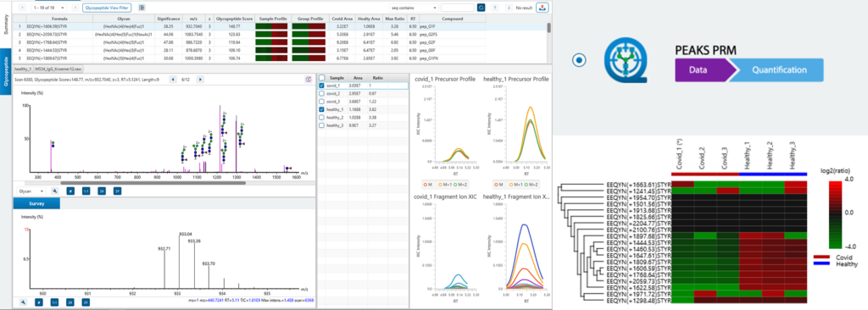This screenshot has height=310, width=868.
Task: Click the search magnifier button
Action: (x=481, y=8)
